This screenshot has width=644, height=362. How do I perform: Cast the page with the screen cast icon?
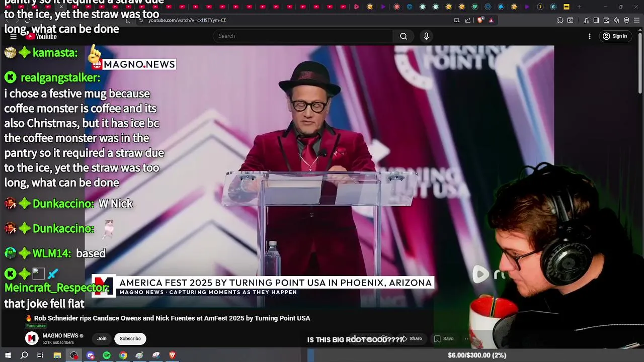(x=456, y=20)
